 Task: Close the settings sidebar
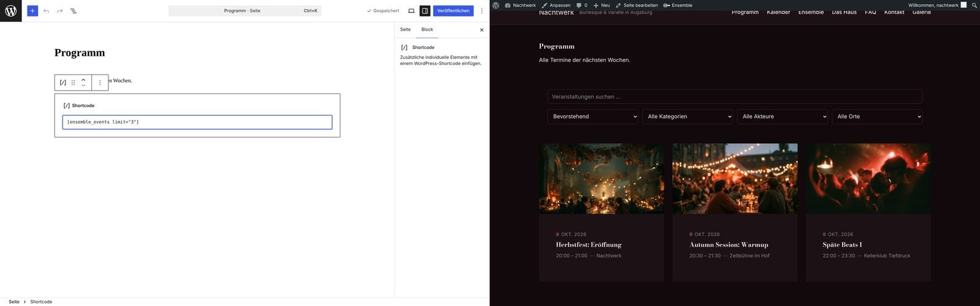[481, 30]
